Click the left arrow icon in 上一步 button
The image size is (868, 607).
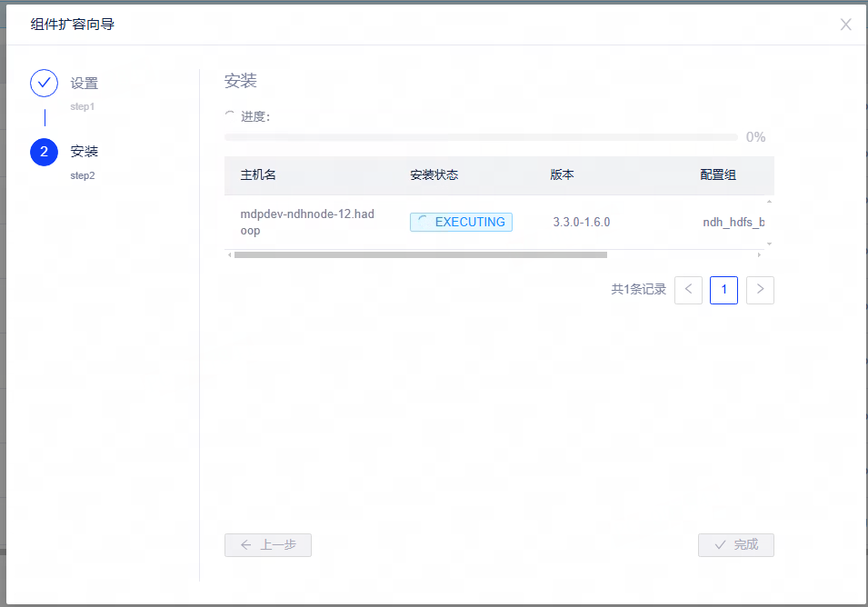tap(245, 545)
